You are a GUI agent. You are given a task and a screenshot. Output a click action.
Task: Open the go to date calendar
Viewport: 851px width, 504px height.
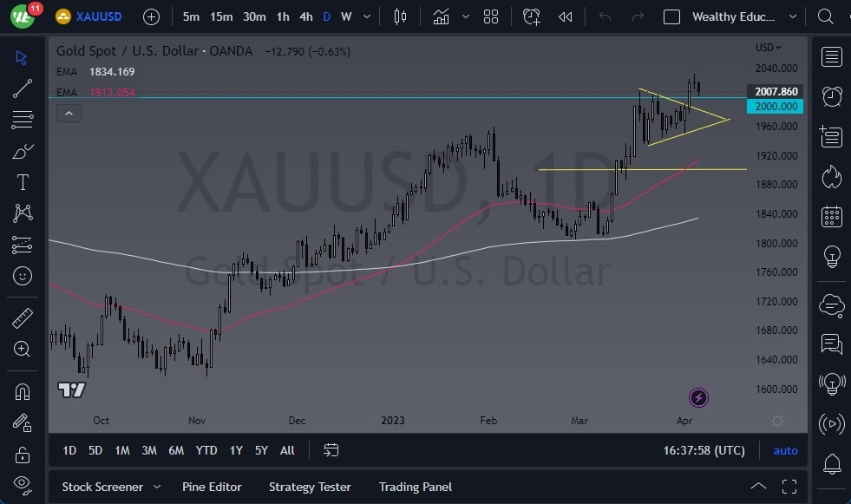click(331, 450)
